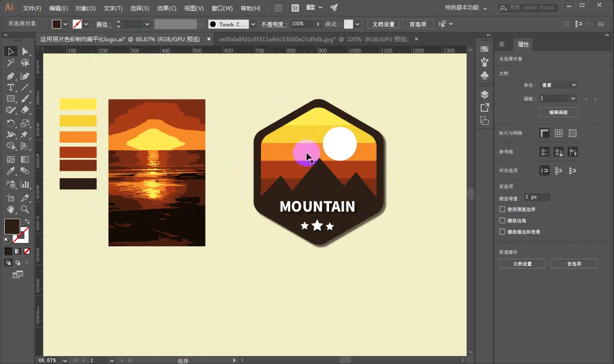
Task: Select the Rotate tool
Action: click(10, 123)
